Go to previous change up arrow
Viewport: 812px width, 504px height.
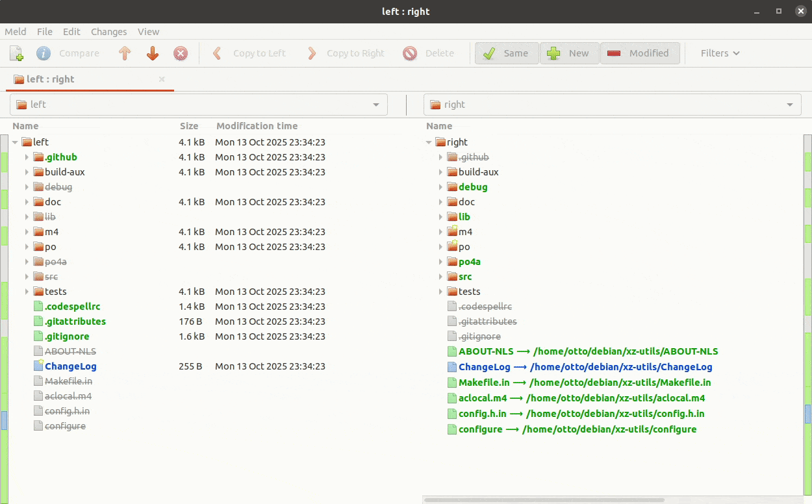(x=125, y=53)
